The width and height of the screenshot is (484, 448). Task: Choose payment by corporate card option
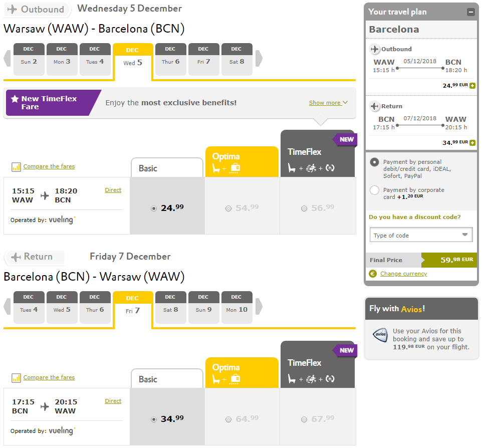(374, 190)
